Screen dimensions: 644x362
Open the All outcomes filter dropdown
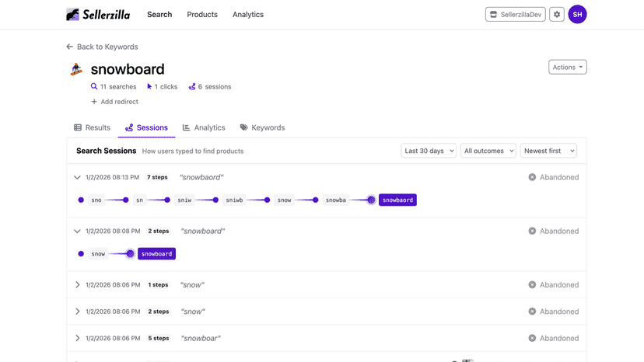[x=488, y=151]
